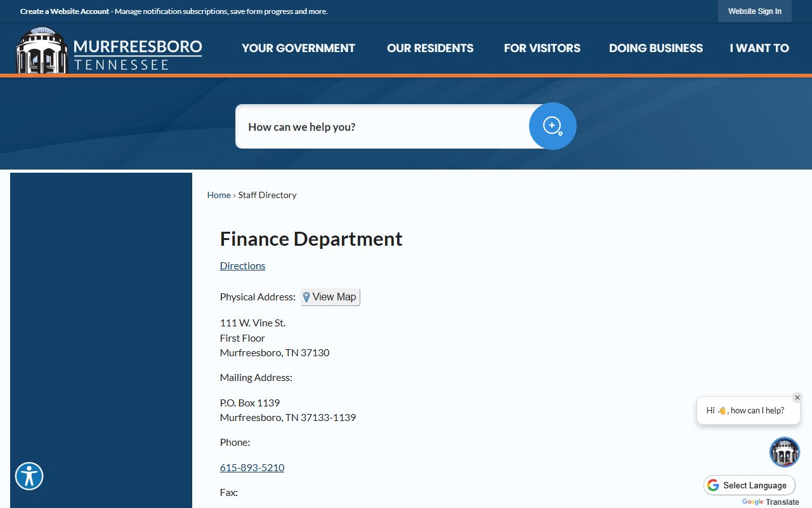The image size is (812, 508).
Task: Click the Home breadcrumb link
Action: tap(219, 195)
